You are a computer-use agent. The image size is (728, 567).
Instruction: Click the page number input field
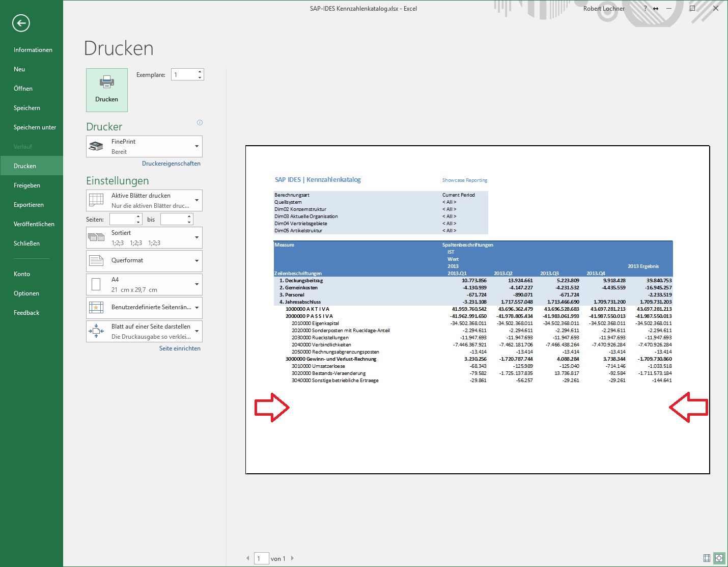[x=262, y=558]
